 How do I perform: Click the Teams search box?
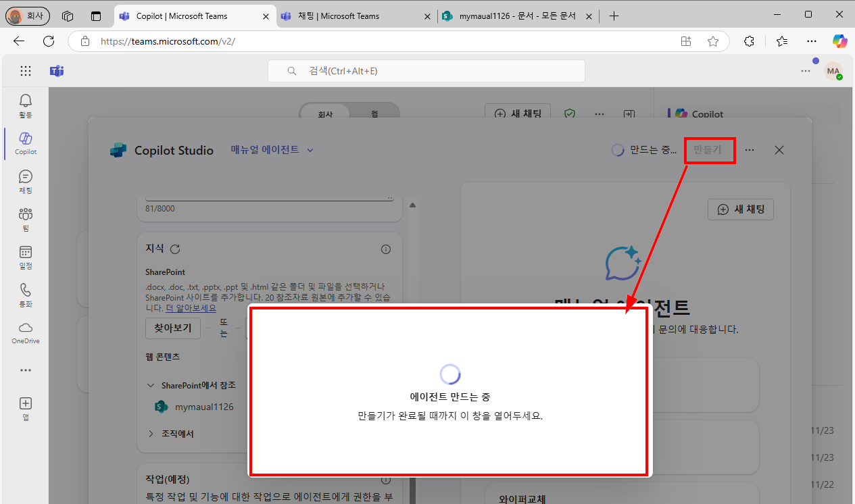click(x=426, y=71)
